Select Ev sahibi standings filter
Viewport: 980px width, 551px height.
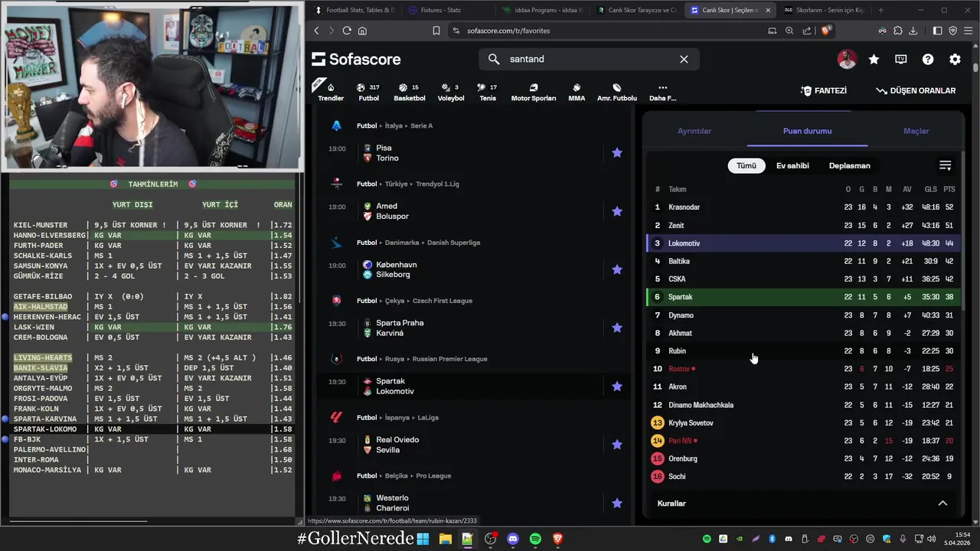792,165
